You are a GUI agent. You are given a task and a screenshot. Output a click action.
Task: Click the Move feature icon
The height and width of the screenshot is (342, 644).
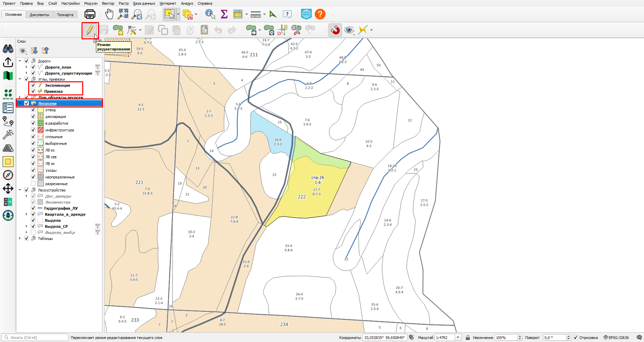click(251, 30)
